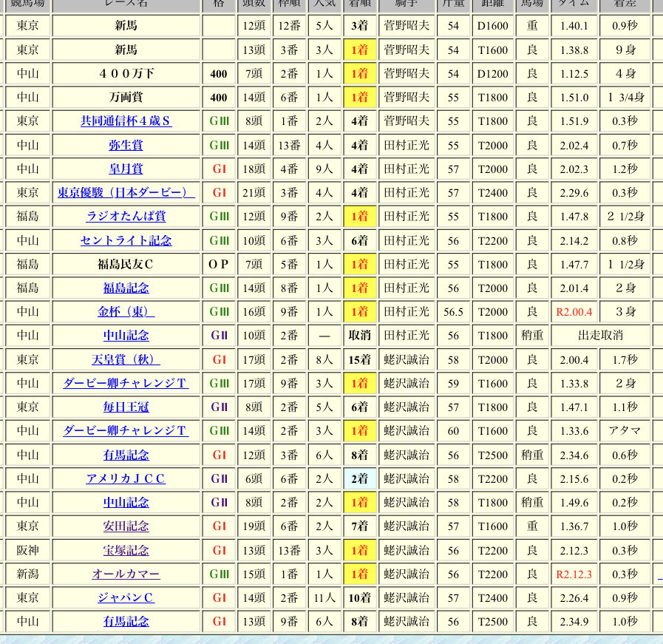The width and height of the screenshot is (663, 644).
Task: Click the アタマ margin cell
Action: click(x=625, y=431)
